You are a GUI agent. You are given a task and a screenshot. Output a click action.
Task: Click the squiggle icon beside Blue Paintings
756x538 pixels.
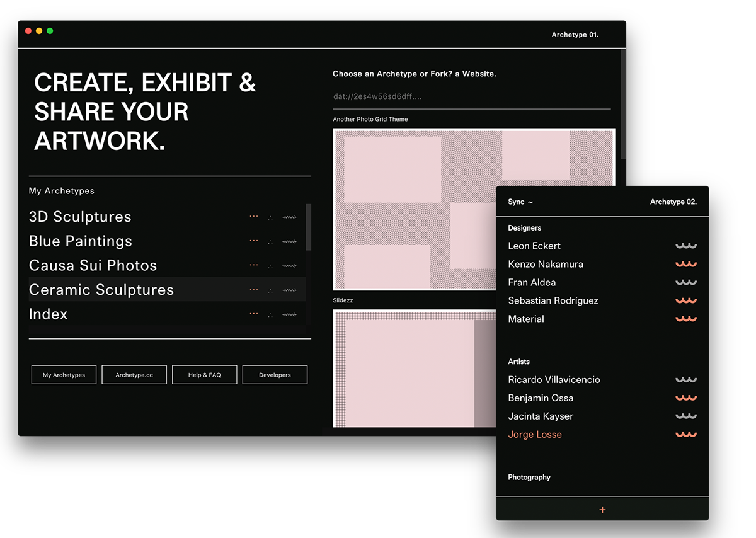tap(289, 241)
